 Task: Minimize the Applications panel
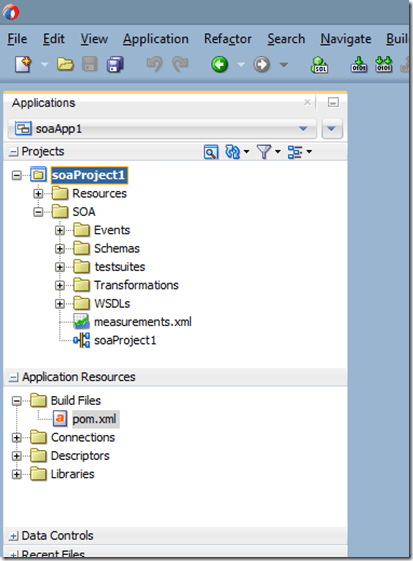pos(333,103)
